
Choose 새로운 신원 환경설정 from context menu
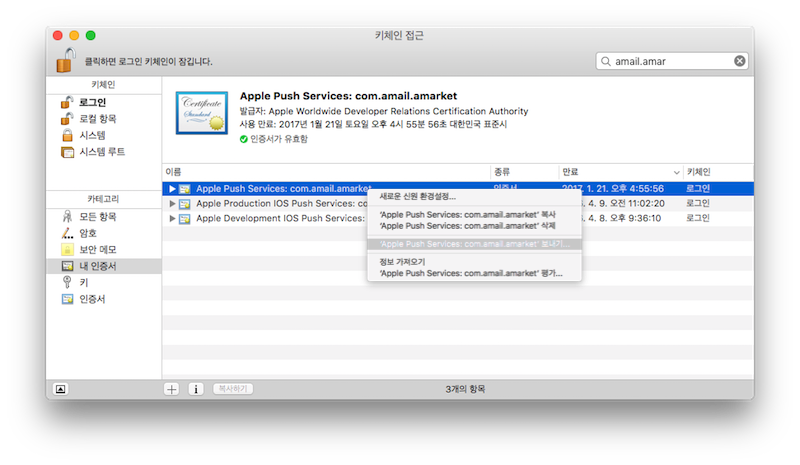[x=474, y=197]
